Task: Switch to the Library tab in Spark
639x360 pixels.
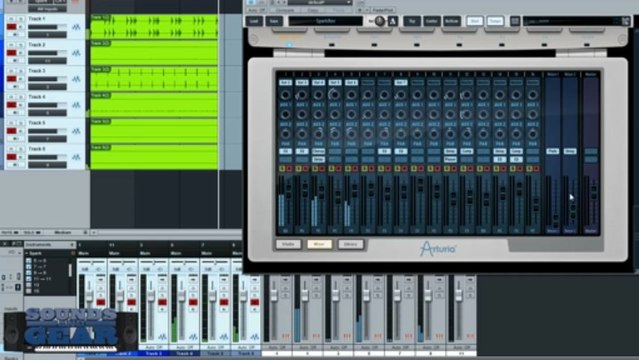Action: (350, 244)
